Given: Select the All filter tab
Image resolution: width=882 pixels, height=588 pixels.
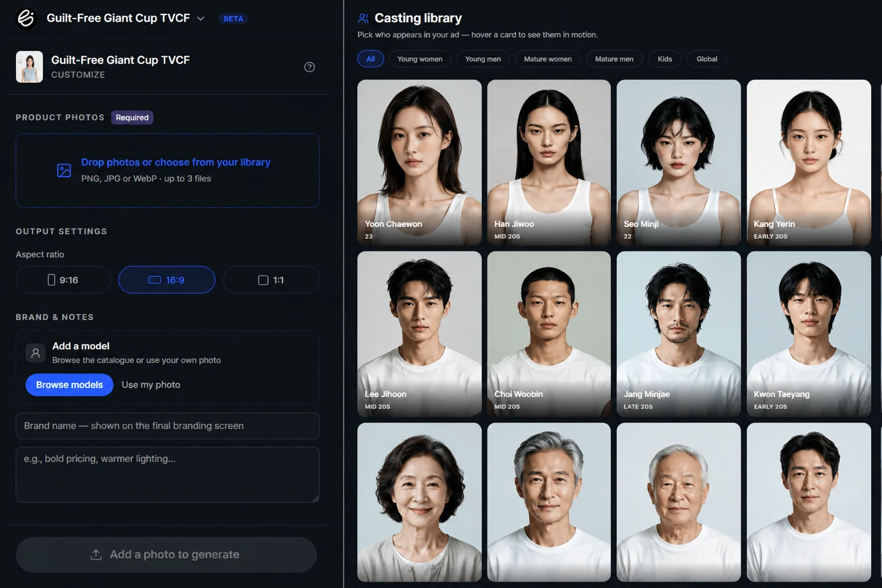Looking at the screenshot, I should pos(371,59).
